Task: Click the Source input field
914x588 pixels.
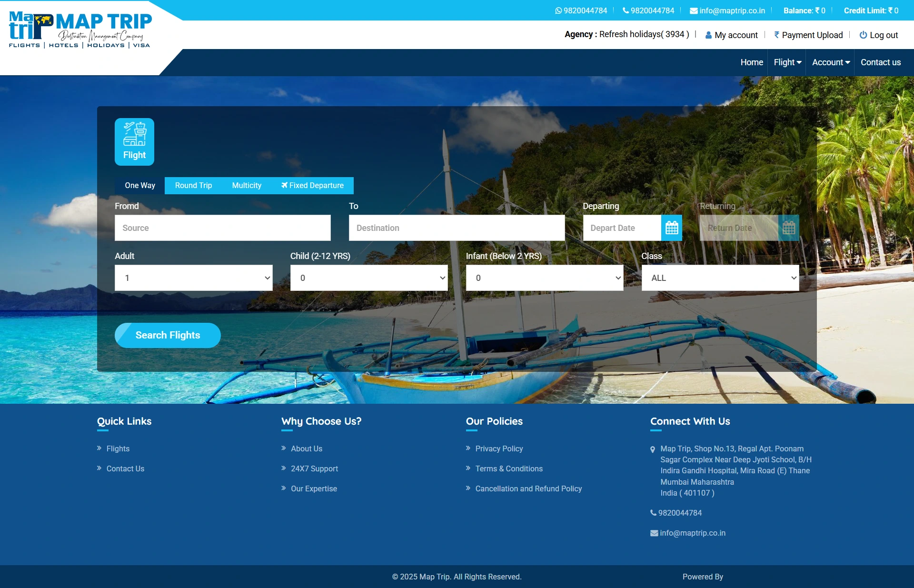Action: pyautogui.click(x=222, y=228)
